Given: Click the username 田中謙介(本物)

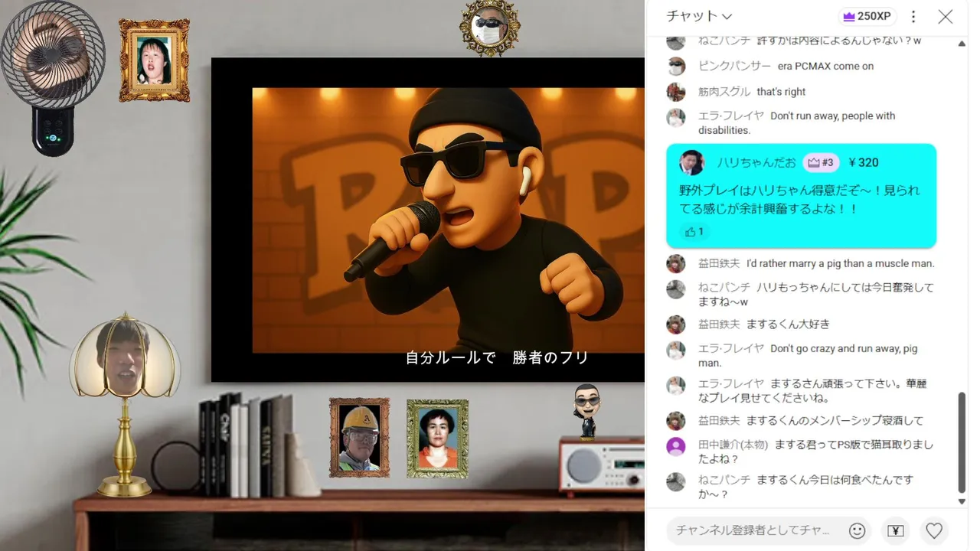Looking at the screenshot, I should pos(733,445).
